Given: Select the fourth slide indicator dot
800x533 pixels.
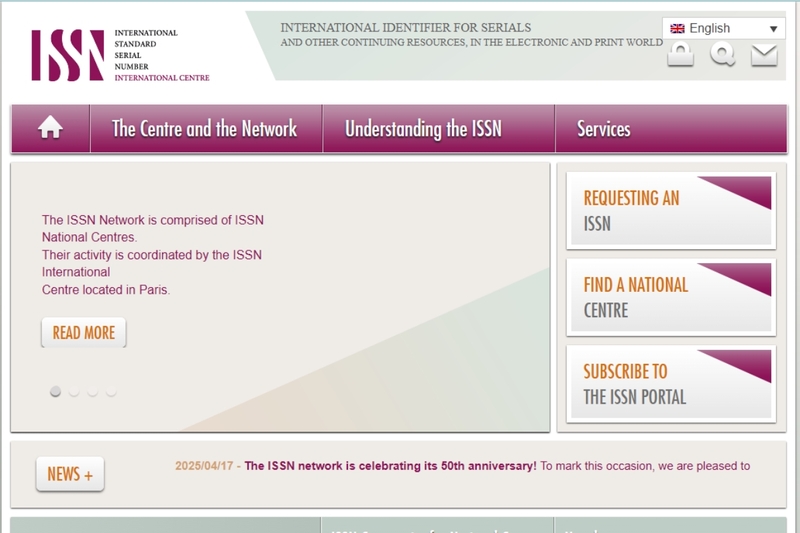Looking at the screenshot, I should click(111, 391).
